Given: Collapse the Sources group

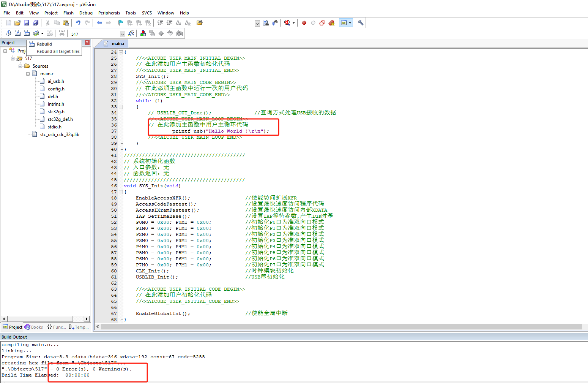Looking at the screenshot, I should tap(20, 66).
